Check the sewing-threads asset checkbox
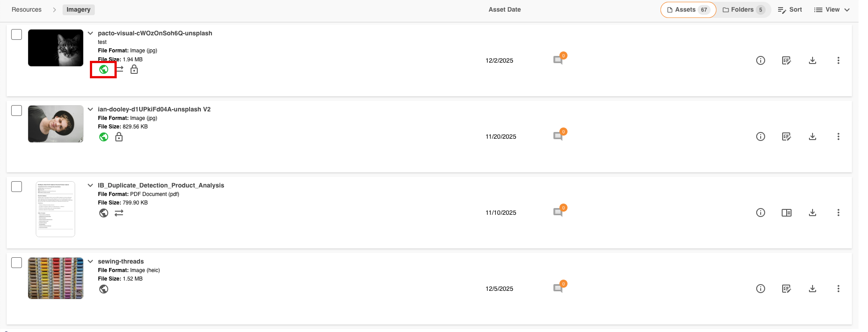 [x=17, y=263]
